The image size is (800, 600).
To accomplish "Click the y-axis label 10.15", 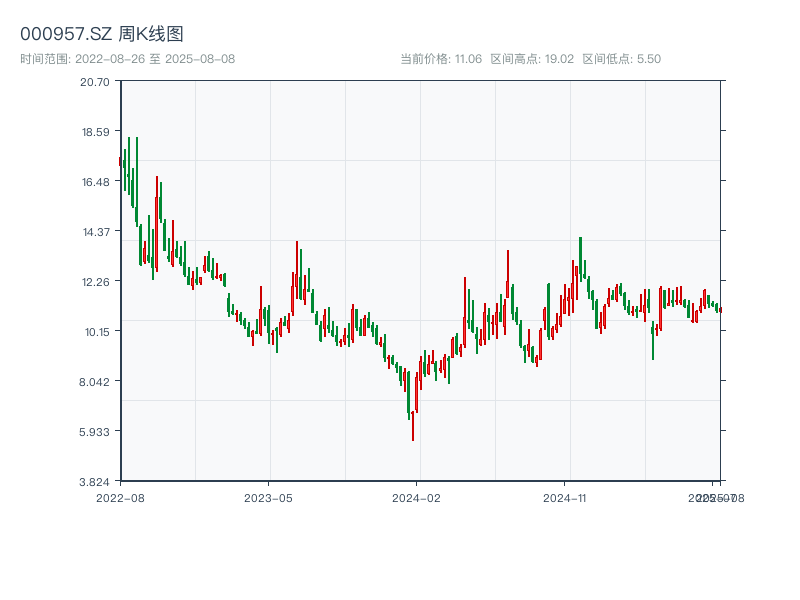I will click(97, 332).
